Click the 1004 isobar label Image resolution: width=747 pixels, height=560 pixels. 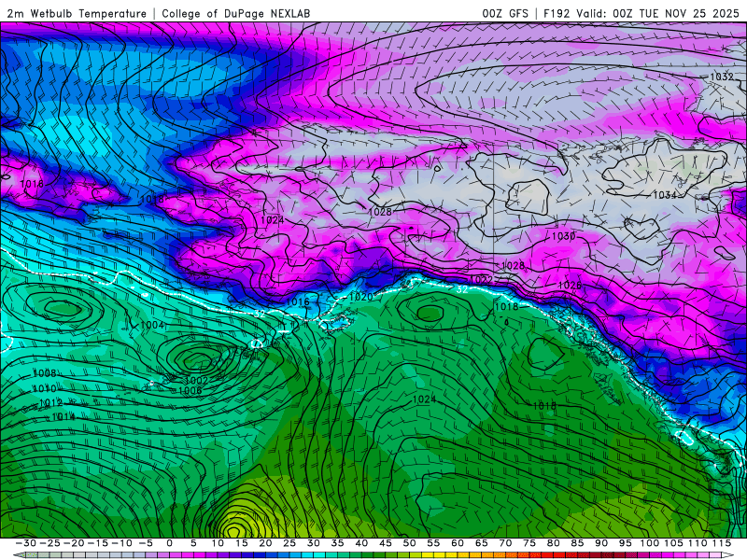[x=152, y=325]
